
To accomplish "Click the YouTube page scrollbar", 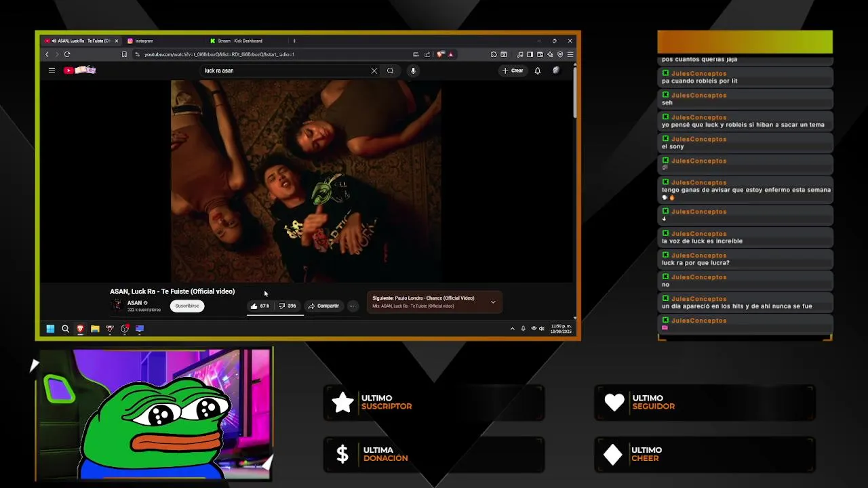I will [x=575, y=91].
